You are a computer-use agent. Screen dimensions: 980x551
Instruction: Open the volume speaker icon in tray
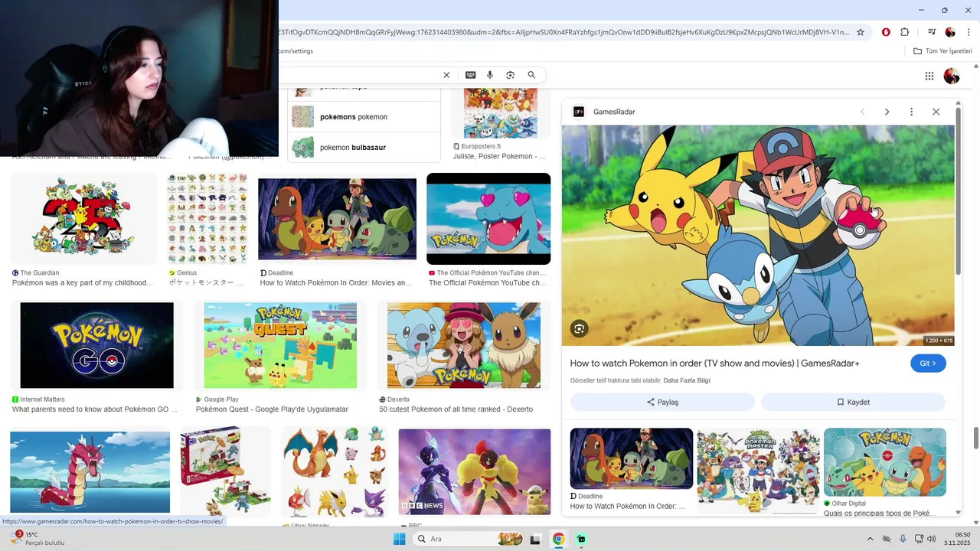(x=932, y=539)
